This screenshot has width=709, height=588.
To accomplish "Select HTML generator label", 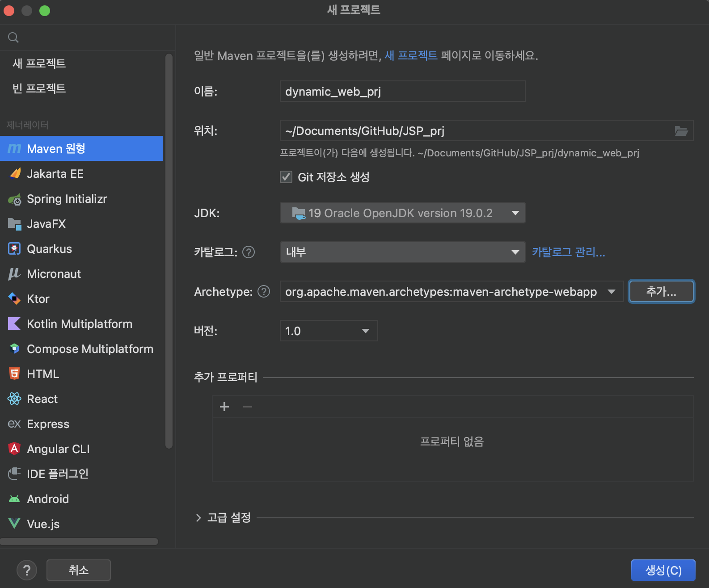I will (x=43, y=374).
